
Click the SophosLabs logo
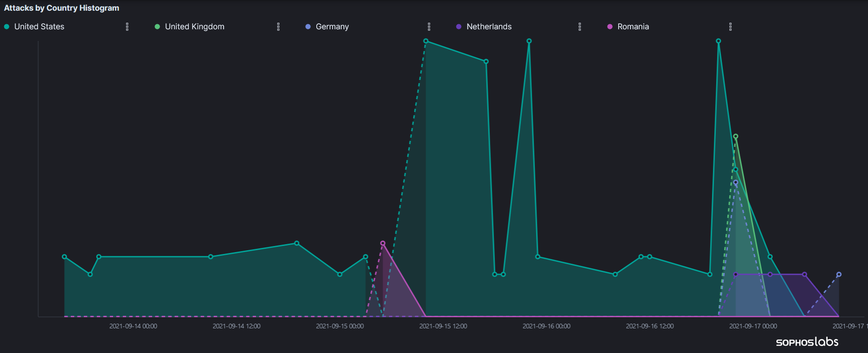(x=807, y=342)
